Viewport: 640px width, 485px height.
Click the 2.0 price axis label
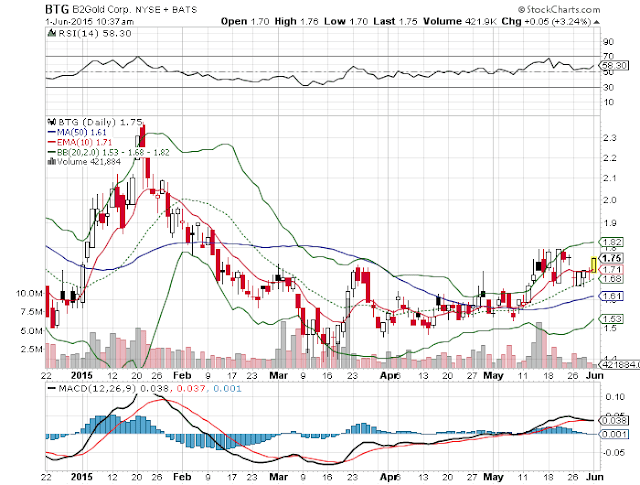click(609, 200)
